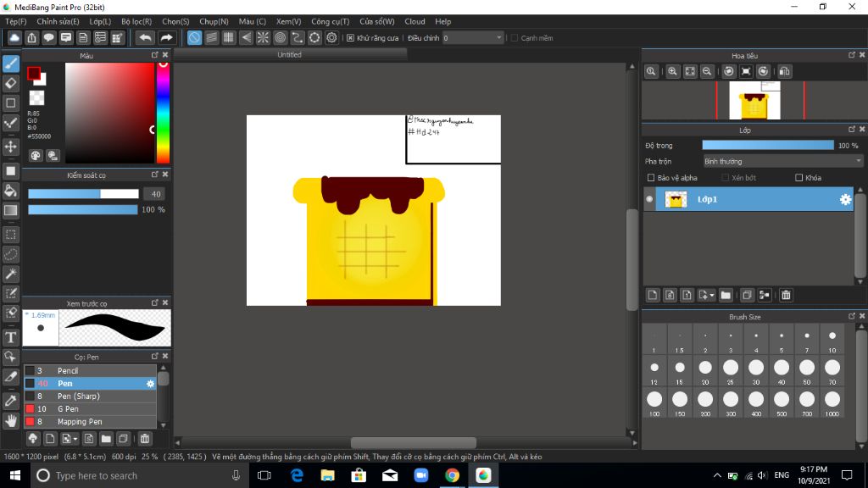Expand add-layer dropdown arrow in layer panel
Viewport: 868px width, 488px height.
712,295
